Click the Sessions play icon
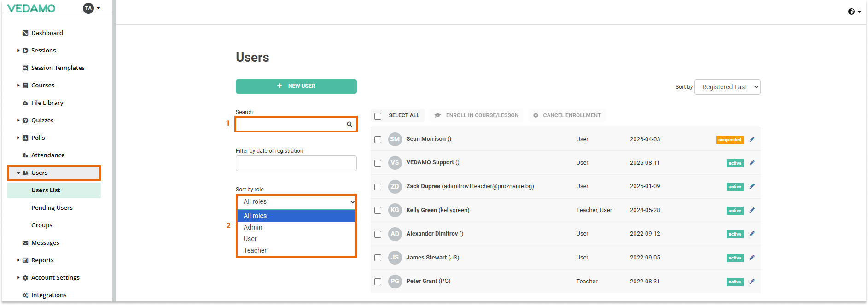Viewport: 868px width, 305px height. click(x=25, y=51)
